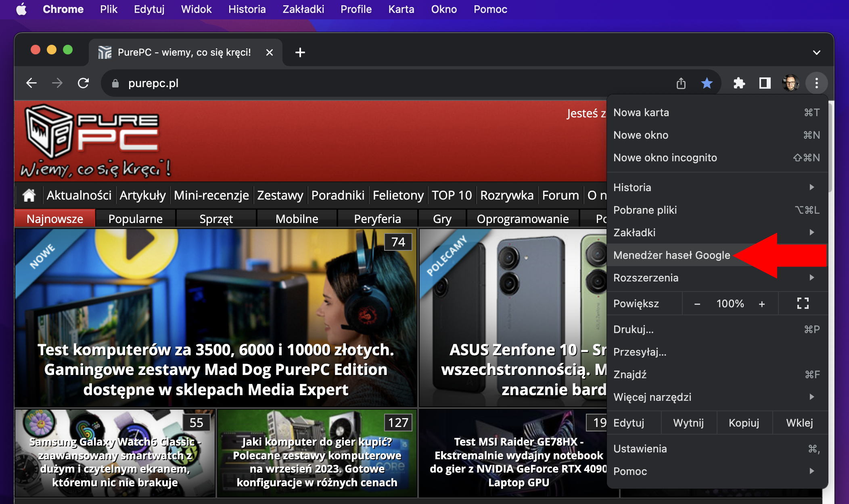
Task: Open Menedżer haseł Google
Action: (x=671, y=255)
